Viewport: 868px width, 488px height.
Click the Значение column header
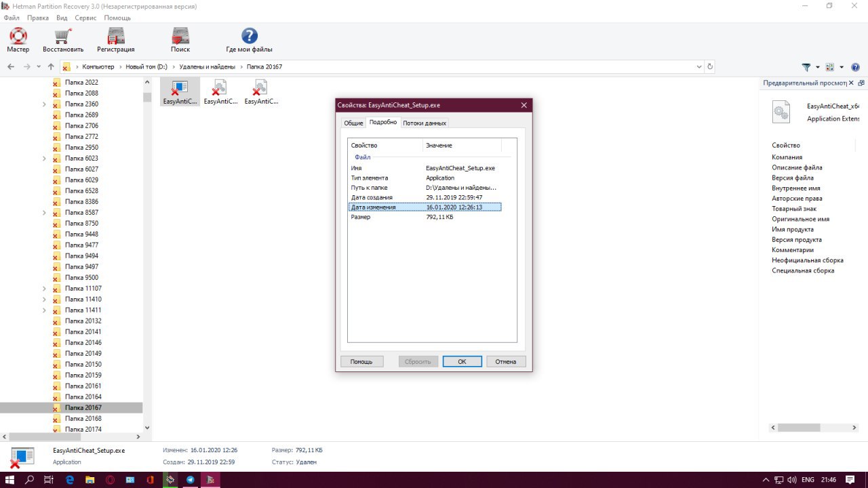click(462, 146)
